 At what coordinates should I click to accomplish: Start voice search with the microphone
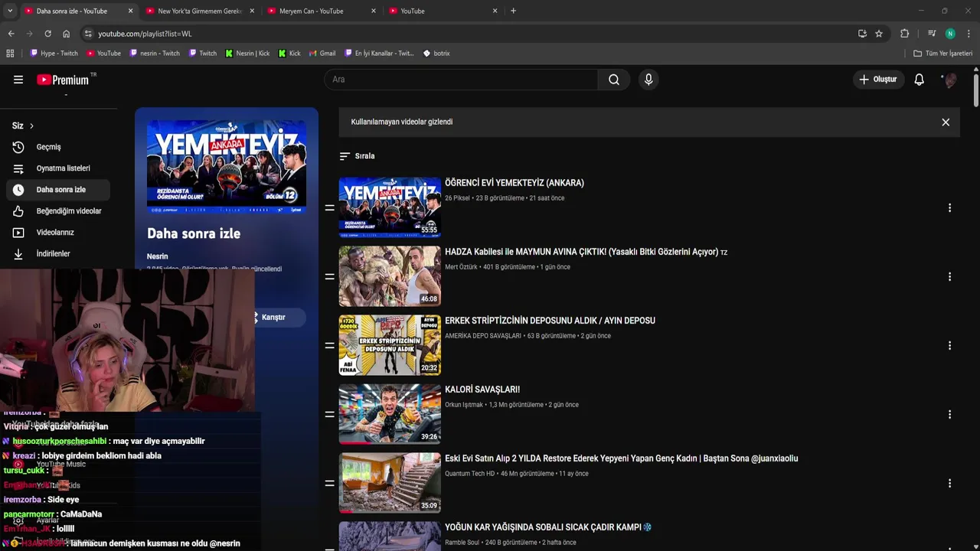click(648, 80)
